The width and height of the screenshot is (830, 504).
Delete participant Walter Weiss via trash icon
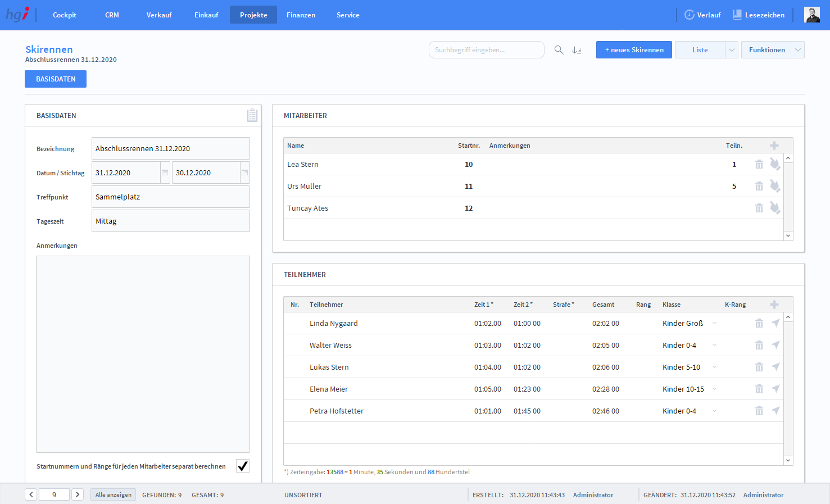(759, 346)
